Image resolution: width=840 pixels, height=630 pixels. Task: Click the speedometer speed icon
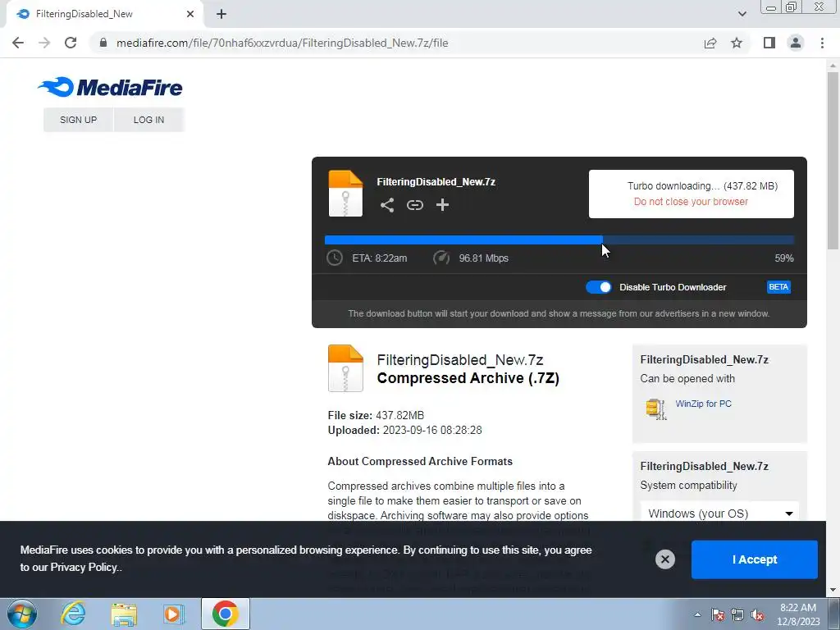[441, 258]
